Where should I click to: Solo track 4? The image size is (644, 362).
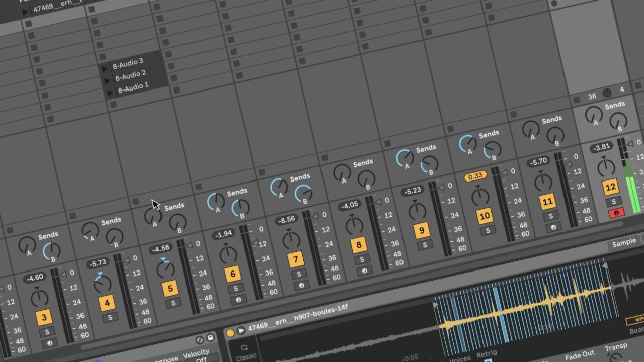pos(109,317)
